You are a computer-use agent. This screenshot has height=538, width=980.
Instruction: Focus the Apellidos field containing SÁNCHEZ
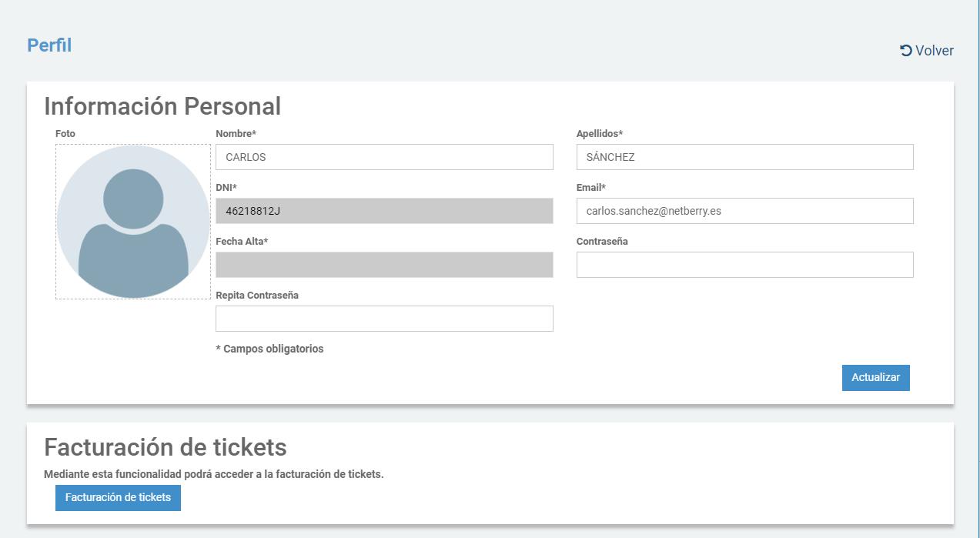(x=744, y=157)
